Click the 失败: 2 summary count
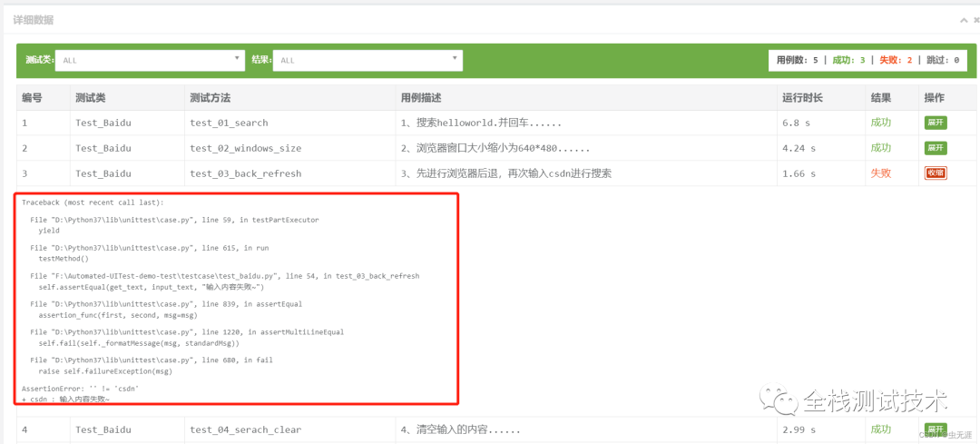The height and width of the screenshot is (444, 980). 896,61
